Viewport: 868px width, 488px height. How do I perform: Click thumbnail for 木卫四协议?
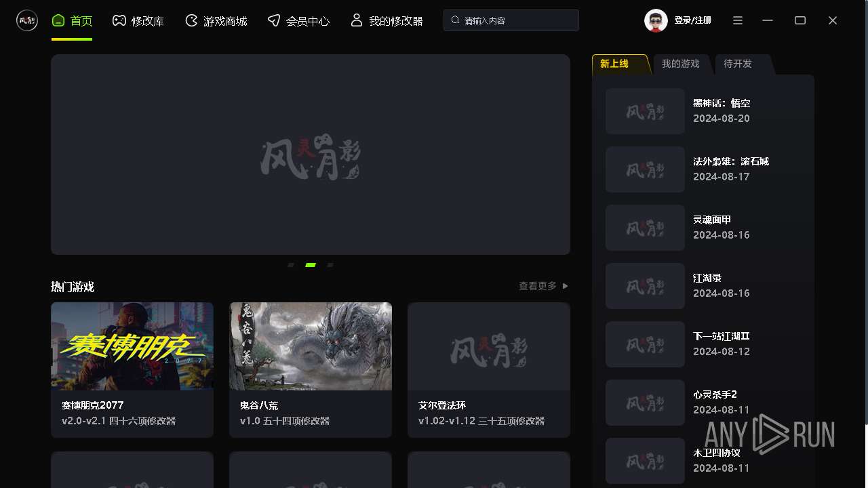click(x=645, y=461)
